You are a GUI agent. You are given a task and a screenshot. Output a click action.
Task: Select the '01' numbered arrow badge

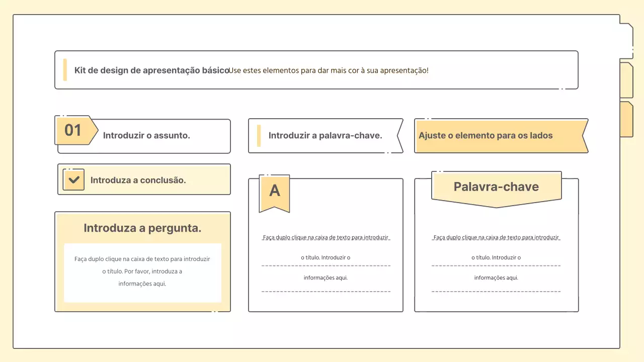76,130
